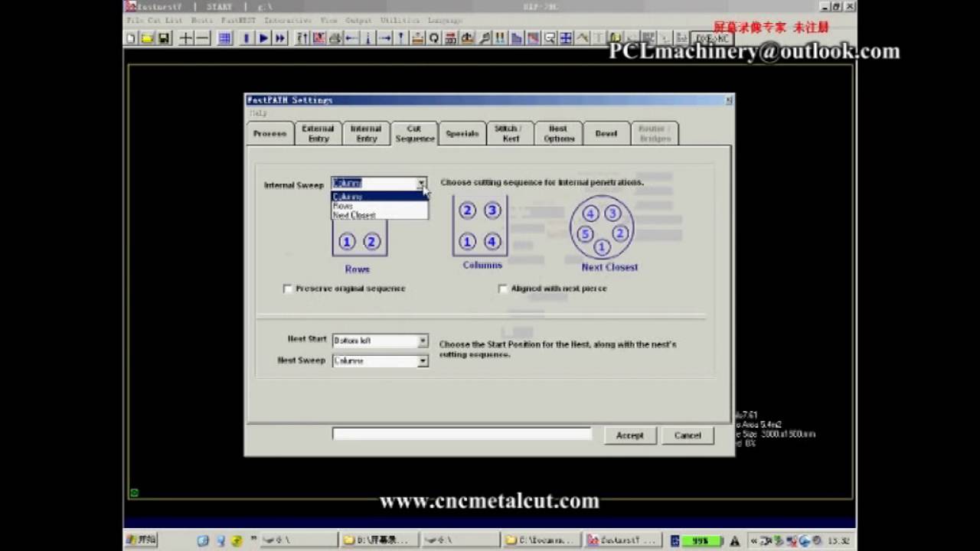Click the blue grid toolbar icon
The width and height of the screenshot is (980, 551).
pyautogui.click(x=224, y=37)
